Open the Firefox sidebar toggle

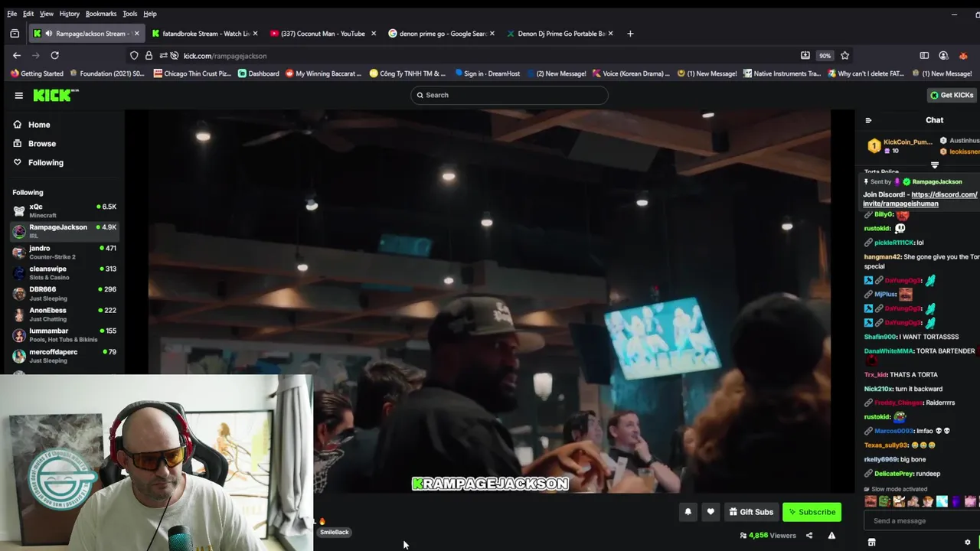(924, 56)
